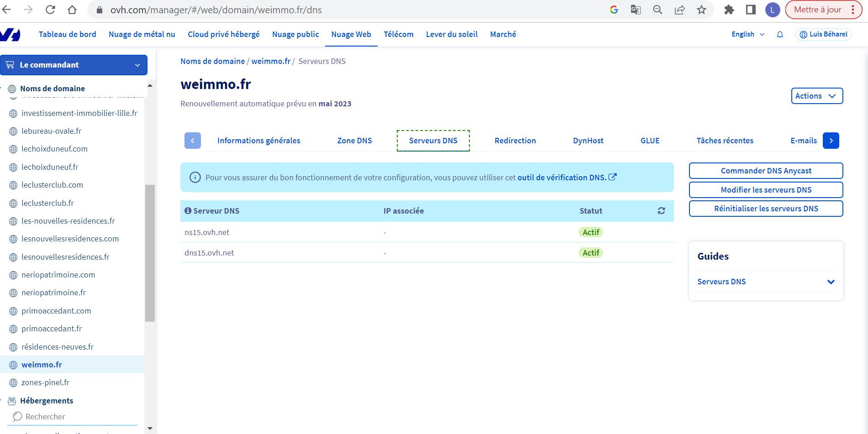Click the notification bell icon
The height and width of the screenshot is (434, 868).
point(780,35)
